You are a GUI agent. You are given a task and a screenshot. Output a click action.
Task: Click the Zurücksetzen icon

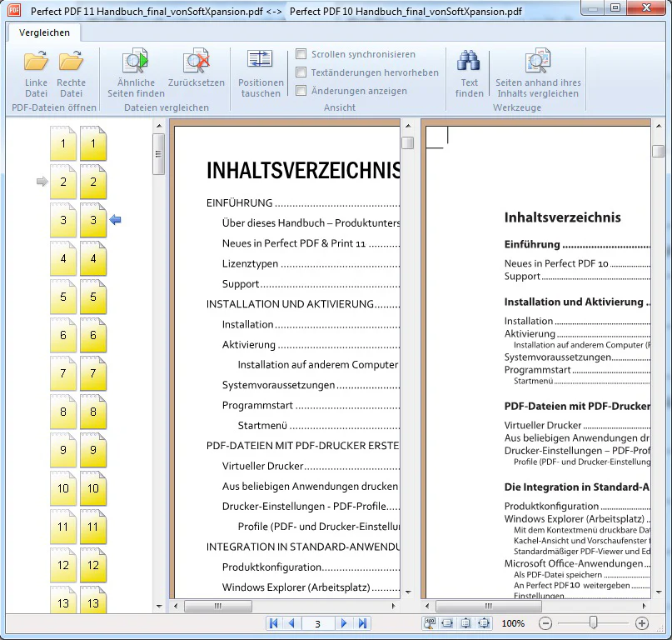pos(197,61)
